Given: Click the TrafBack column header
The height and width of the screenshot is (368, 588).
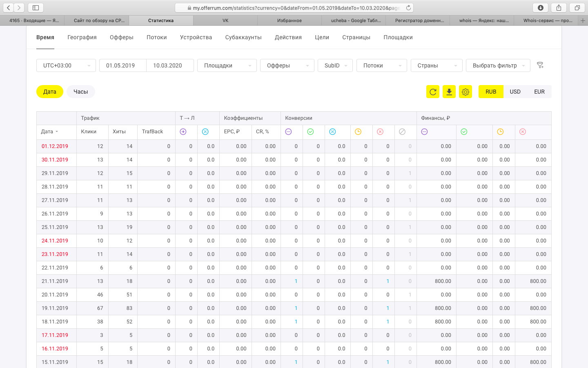Looking at the screenshot, I should pyautogui.click(x=152, y=132).
